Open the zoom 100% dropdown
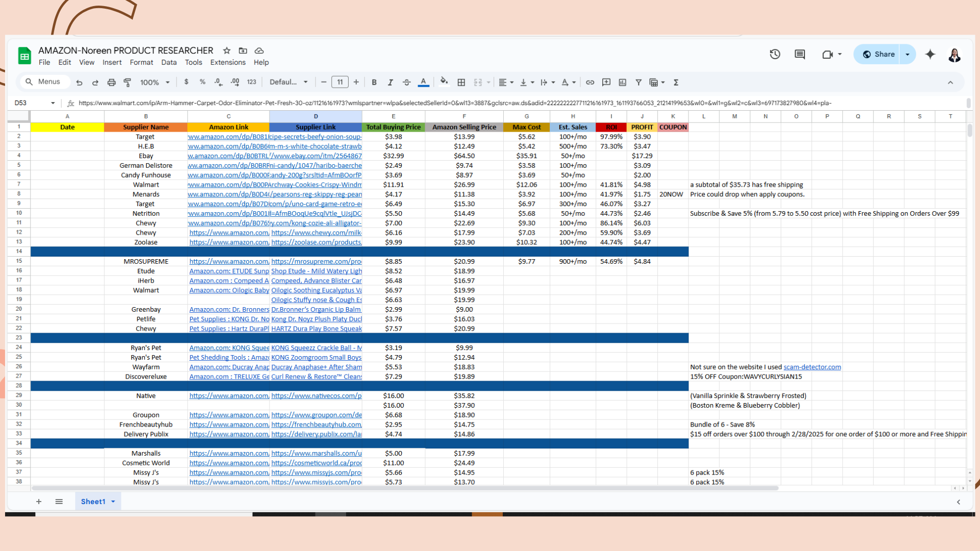Viewport: 980px width, 551px height. pos(155,82)
